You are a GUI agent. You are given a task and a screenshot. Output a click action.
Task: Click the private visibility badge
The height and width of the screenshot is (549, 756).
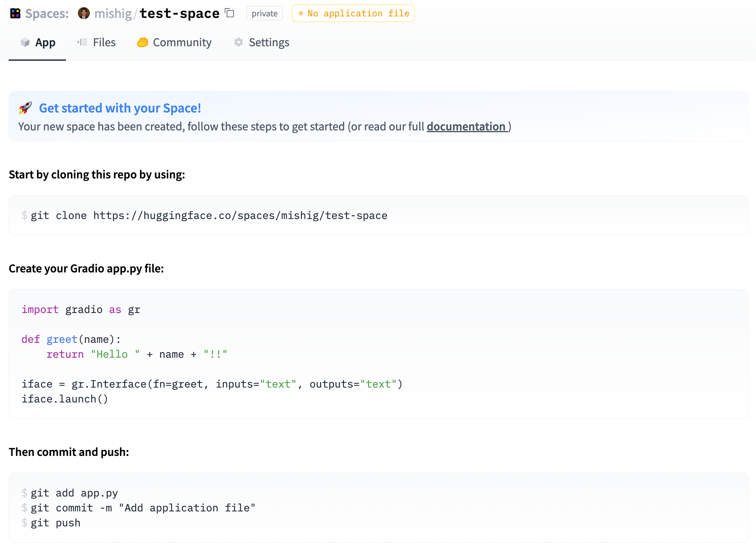(x=264, y=13)
